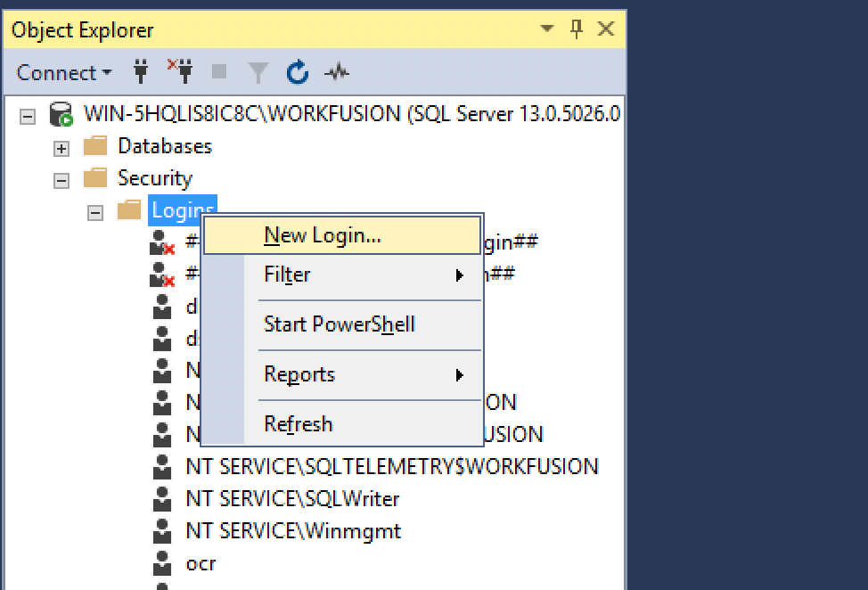Select NT SERVICE\Winmgmt login
This screenshot has height=590, width=868.
[293, 531]
